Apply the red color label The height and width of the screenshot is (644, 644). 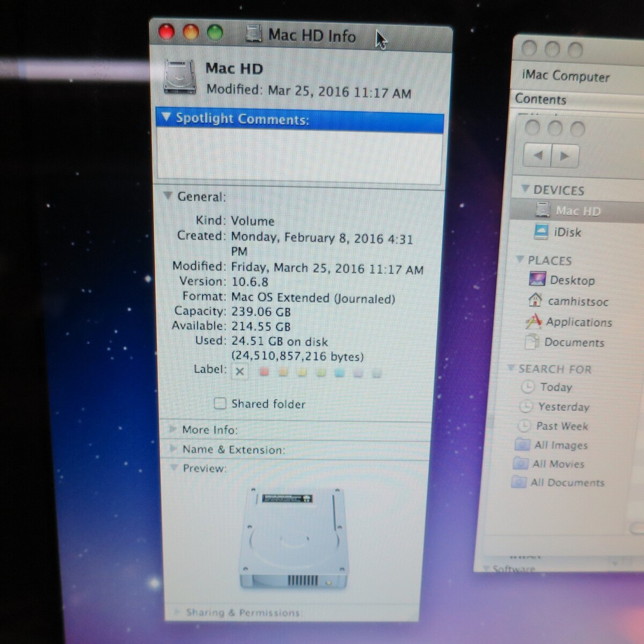(264, 372)
